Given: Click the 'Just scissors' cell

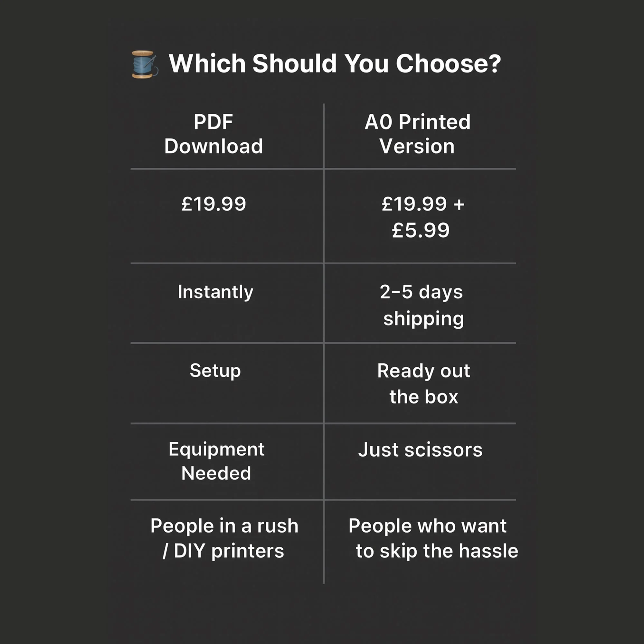Looking at the screenshot, I should (x=420, y=450).
